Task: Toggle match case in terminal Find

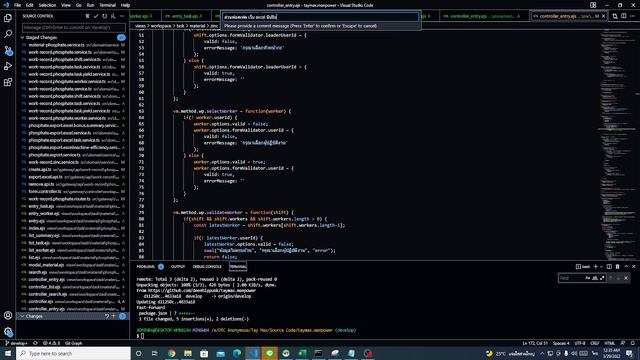Action: tap(588, 278)
